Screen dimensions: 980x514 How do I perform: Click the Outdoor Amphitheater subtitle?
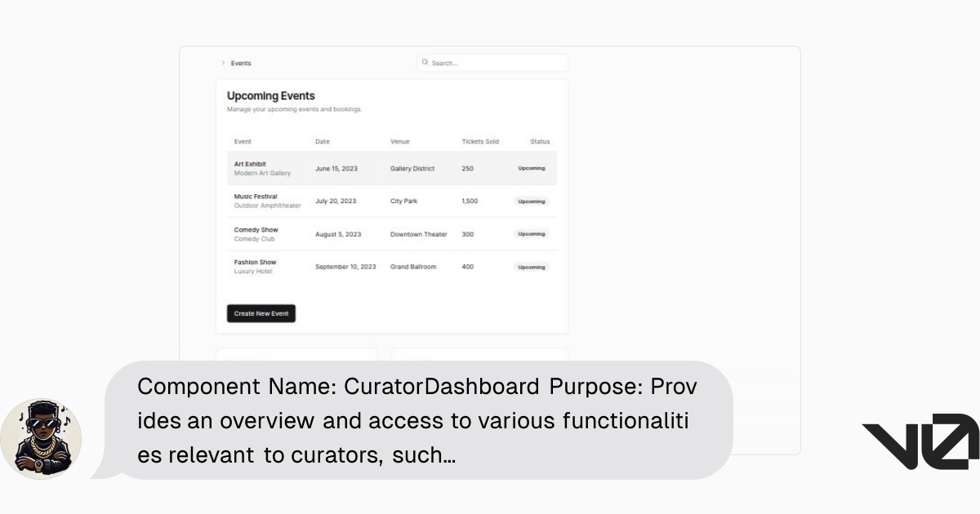coord(268,206)
